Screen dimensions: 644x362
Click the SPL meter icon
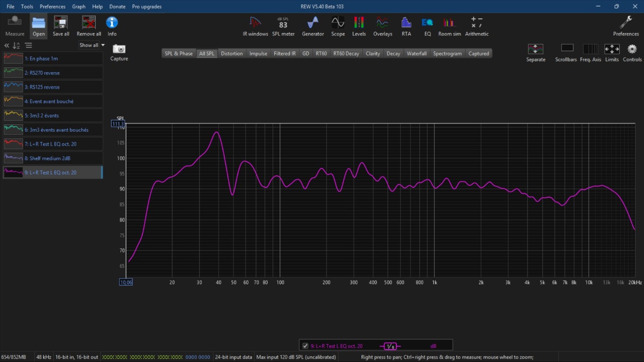point(283,26)
